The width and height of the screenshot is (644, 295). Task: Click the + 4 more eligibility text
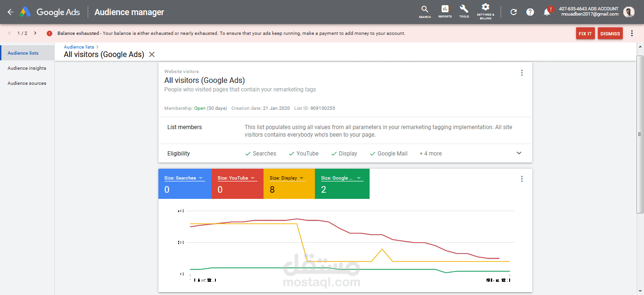pyautogui.click(x=430, y=154)
